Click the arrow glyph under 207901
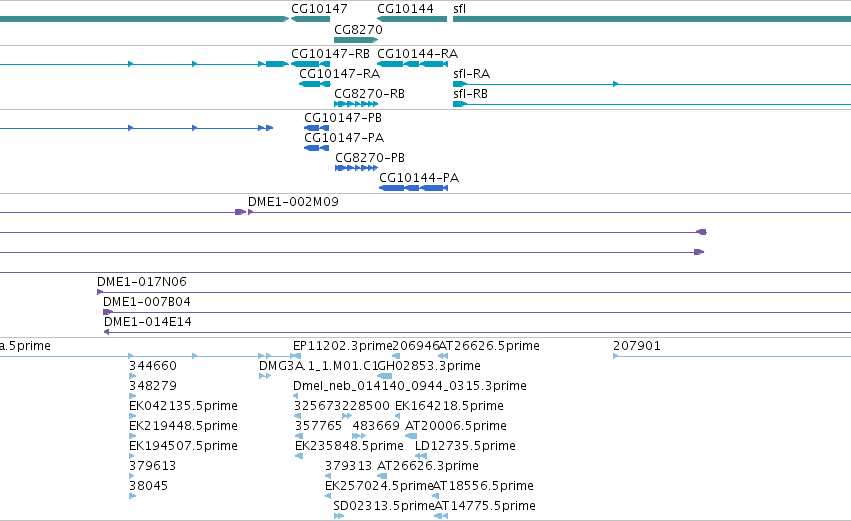The width and height of the screenshot is (851, 521). coord(615,356)
